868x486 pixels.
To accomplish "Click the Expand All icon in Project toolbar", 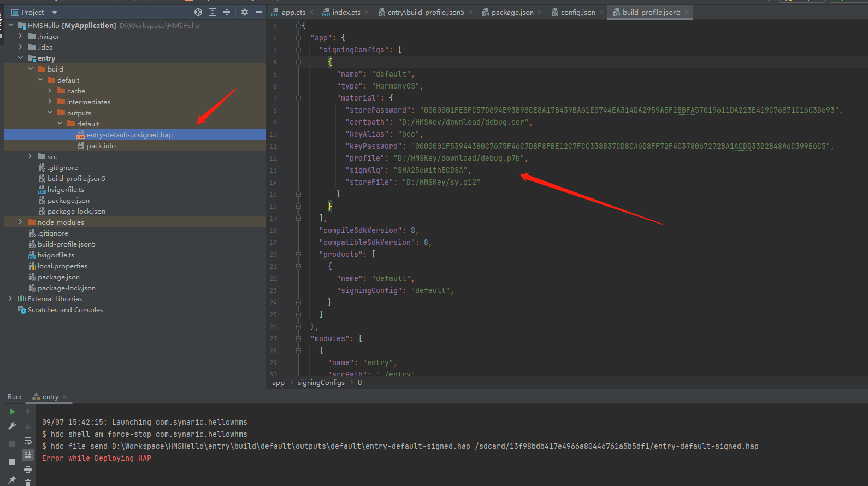I will pyautogui.click(x=212, y=12).
